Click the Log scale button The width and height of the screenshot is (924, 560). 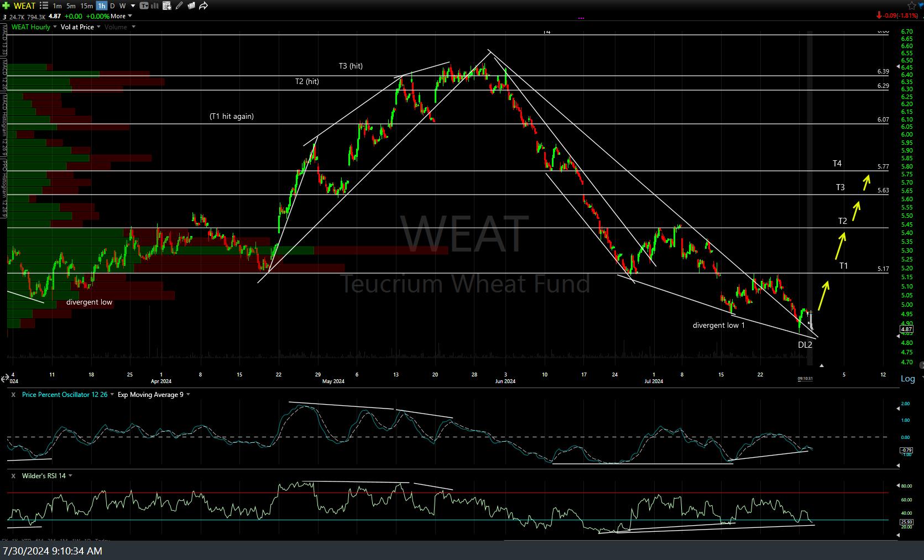(x=907, y=379)
